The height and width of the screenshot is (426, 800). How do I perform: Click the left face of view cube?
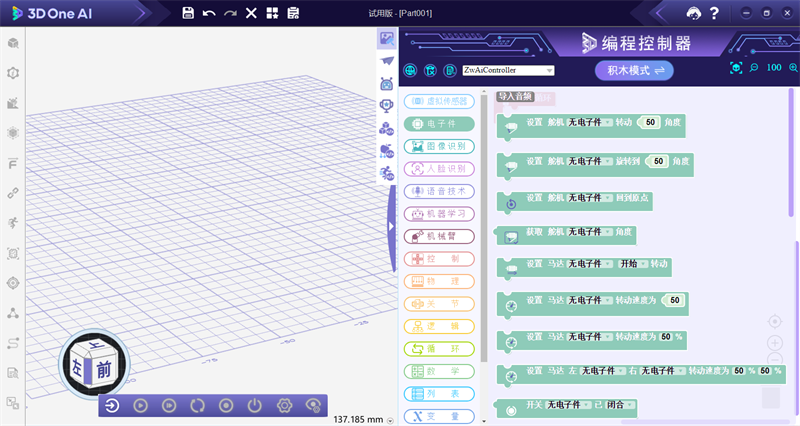pyautogui.click(x=79, y=366)
